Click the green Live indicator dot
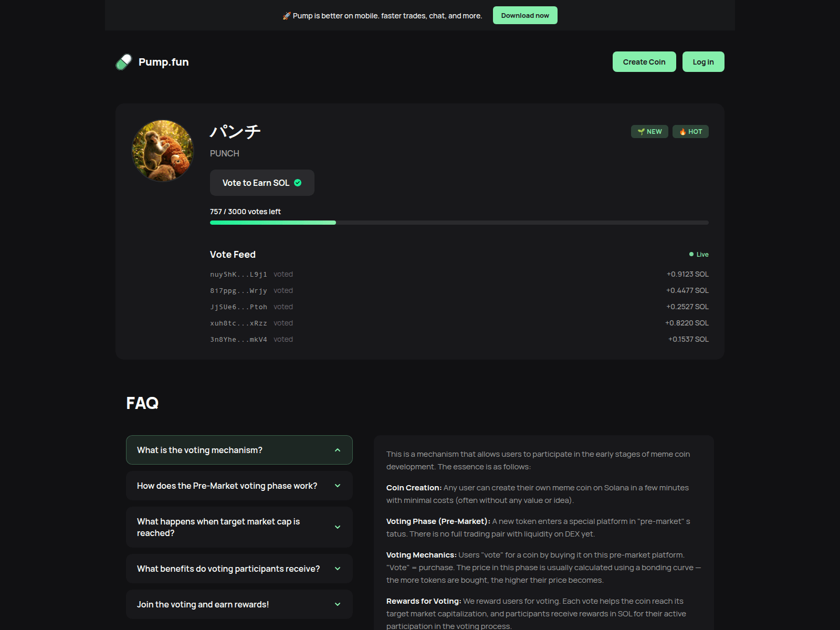 point(691,254)
